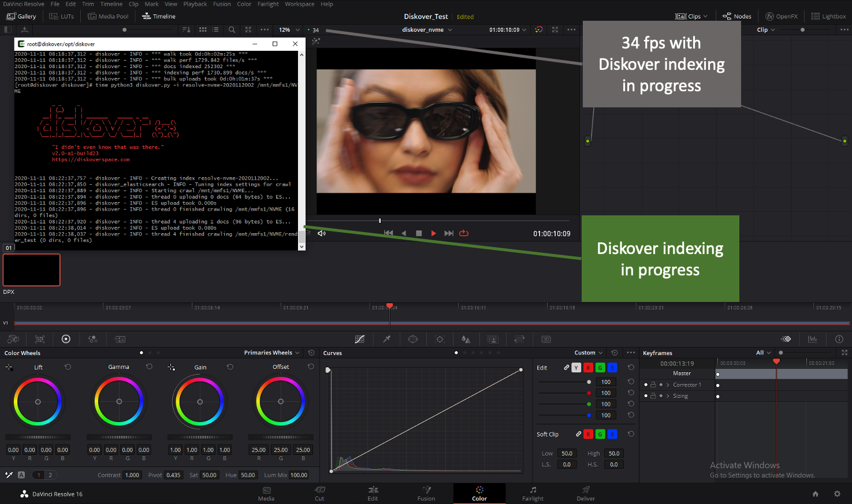
Task: Toggle the Y channel curve edit button
Action: click(576, 368)
